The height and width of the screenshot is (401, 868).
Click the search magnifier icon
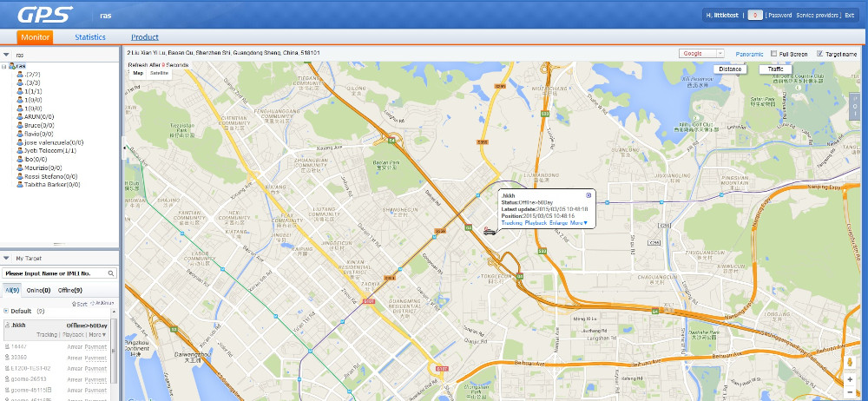[111, 273]
